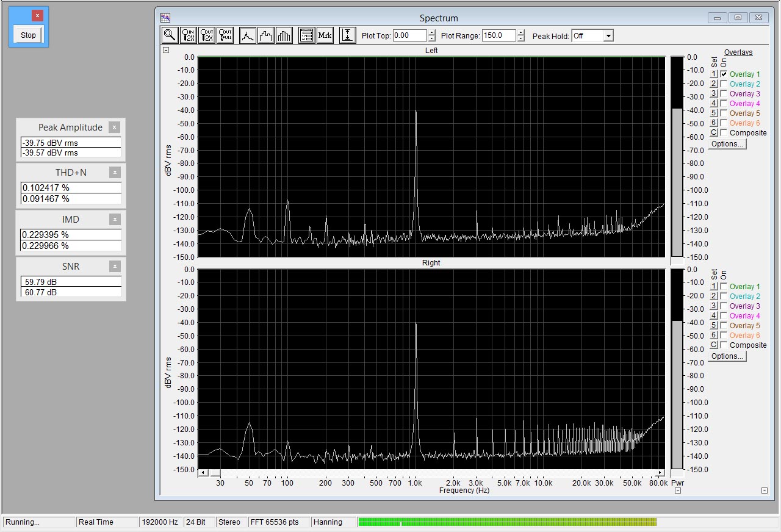Image resolution: width=781 pixels, height=532 pixels.
Task: Open Options for the Left channel overlays
Action: coord(727,144)
